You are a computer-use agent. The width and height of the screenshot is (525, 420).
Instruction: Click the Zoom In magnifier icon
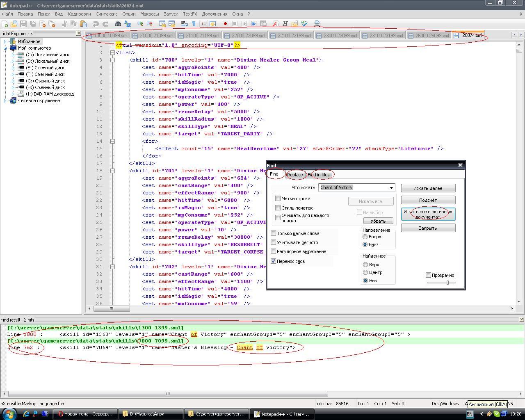tap(140, 24)
